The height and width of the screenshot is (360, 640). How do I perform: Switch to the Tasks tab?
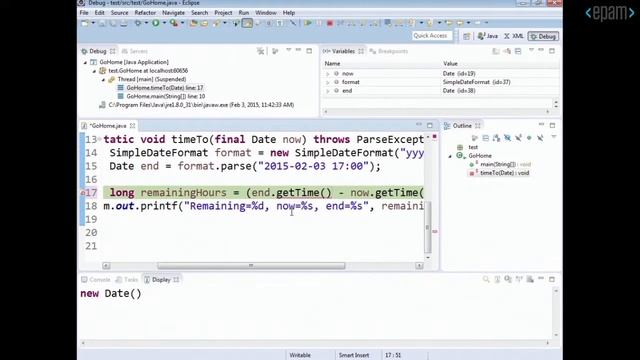point(127,280)
